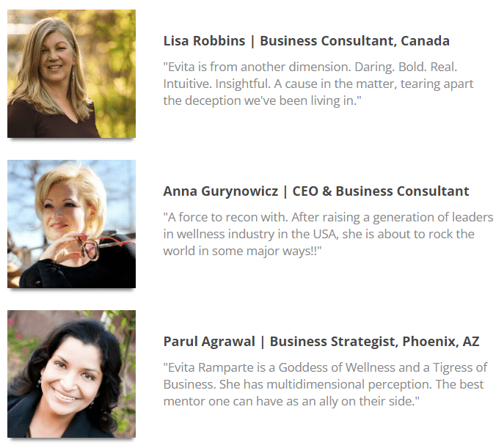
Task: Click 'Evita Ramparte' in Parul's quote
Action: [211, 368]
